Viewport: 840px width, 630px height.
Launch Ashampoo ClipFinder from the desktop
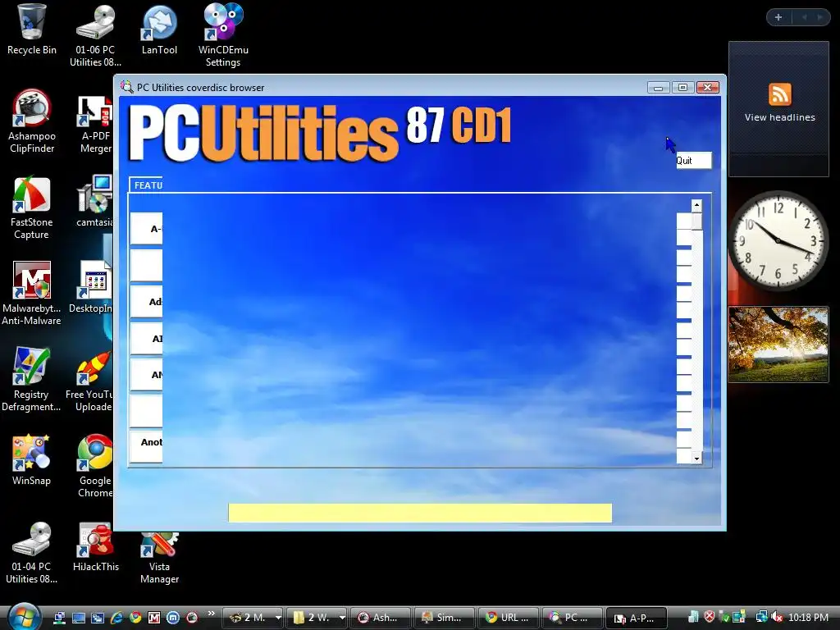(x=31, y=121)
